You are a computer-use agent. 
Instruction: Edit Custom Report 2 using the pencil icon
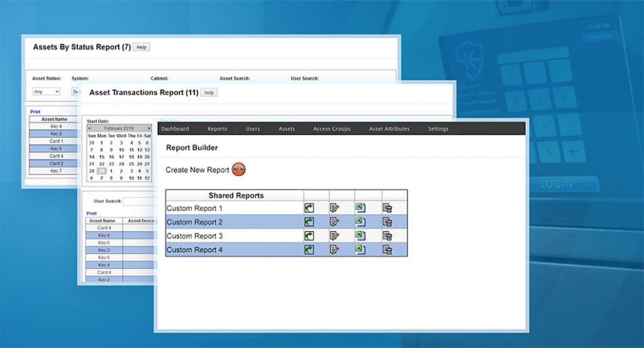tap(335, 222)
